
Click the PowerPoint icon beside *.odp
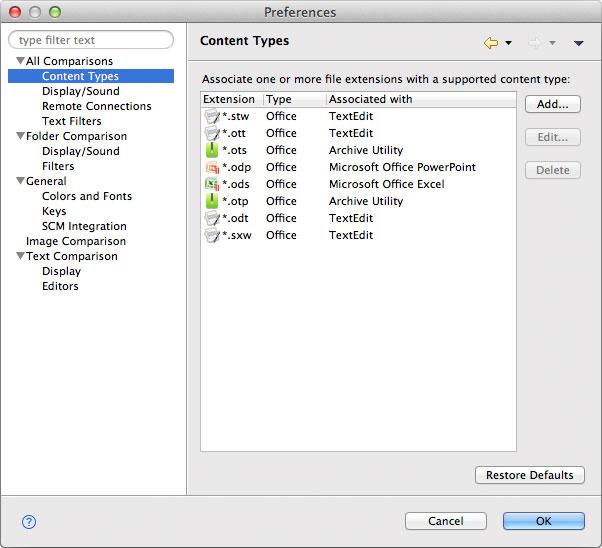(x=211, y=167)
